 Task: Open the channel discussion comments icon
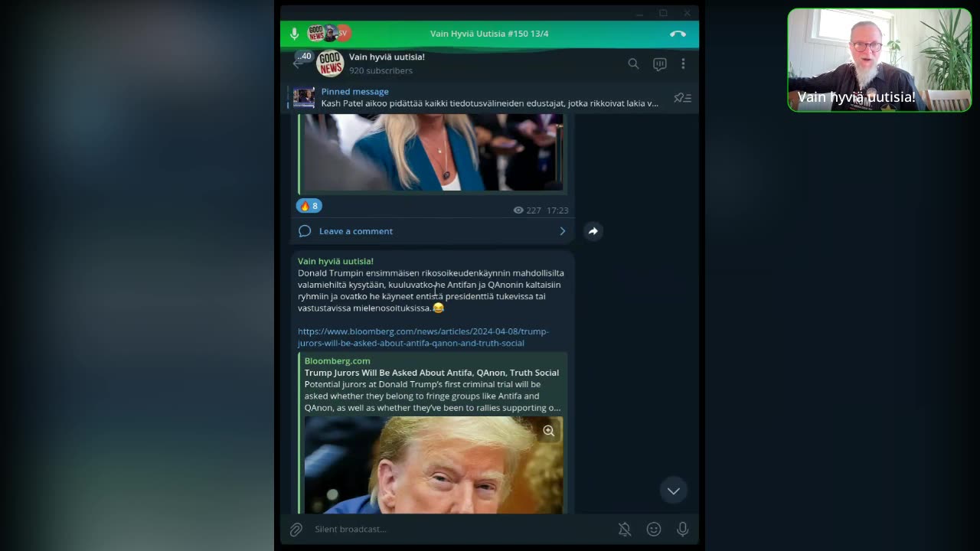[659, 64]
